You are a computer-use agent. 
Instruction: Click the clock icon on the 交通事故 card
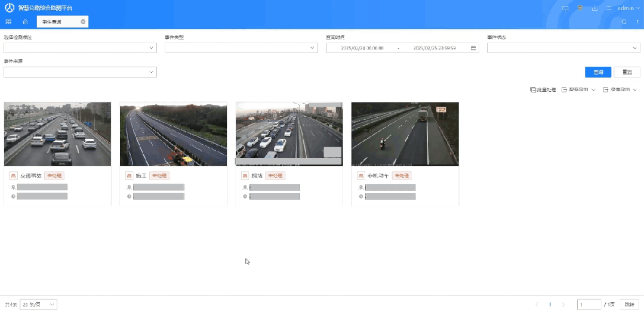pos(13,197)
